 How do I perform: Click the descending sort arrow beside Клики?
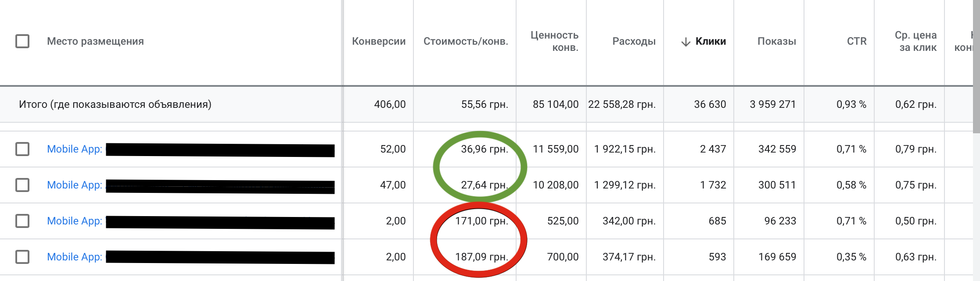[x=686, y=42]
